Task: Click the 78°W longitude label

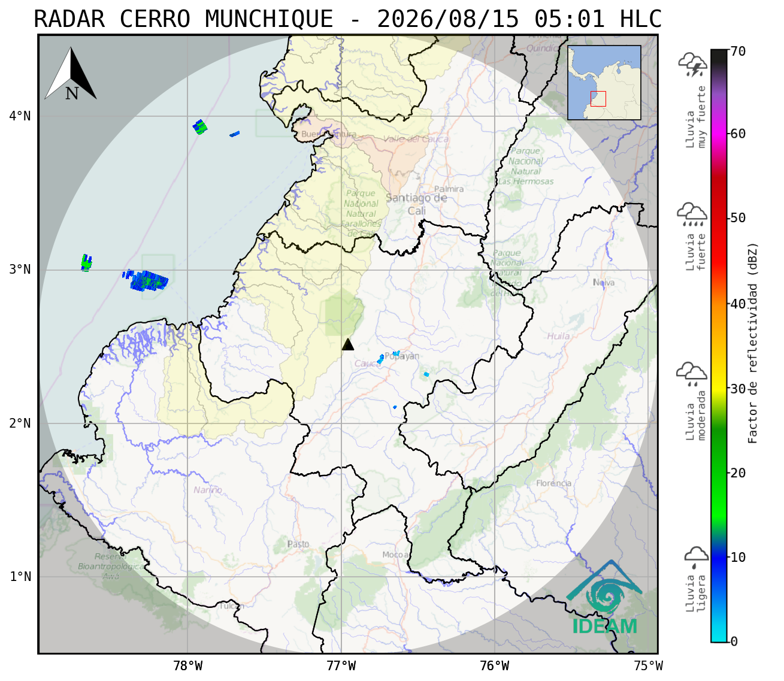Action: (x=187, y=665)
